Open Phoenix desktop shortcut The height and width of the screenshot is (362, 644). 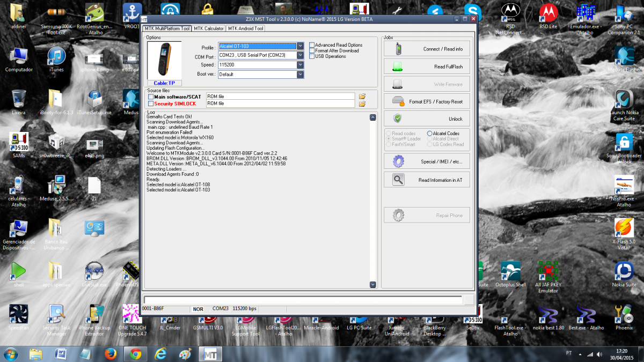pyautogui.click(x=624, y=317)
